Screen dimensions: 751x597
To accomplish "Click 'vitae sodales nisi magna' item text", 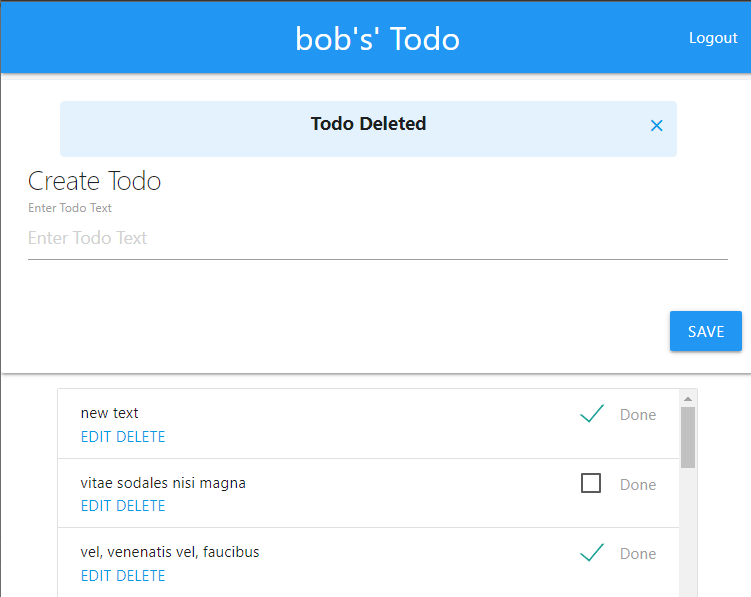I will [x=163, y=483].
